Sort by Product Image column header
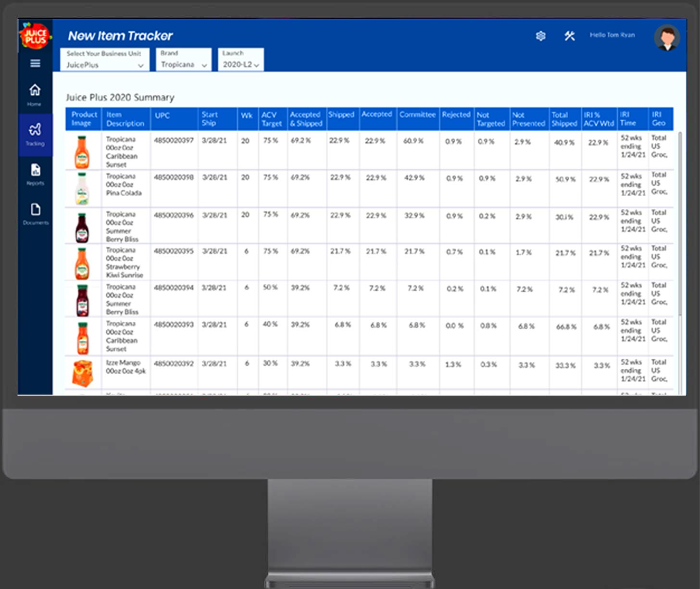Image resolution: width=700 pixels, height=589 pixels. coord(84,119)
